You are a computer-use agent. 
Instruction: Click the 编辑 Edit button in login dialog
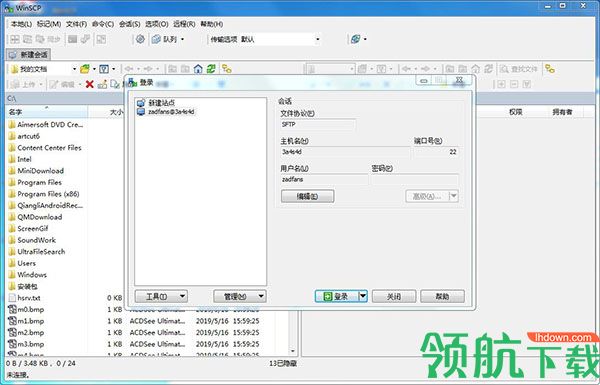click(308, 197)
